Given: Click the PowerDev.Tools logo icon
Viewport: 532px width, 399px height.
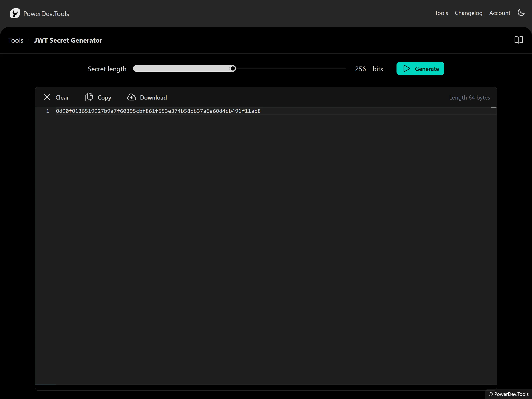Looking at the screenshot, I should (15, 14).
